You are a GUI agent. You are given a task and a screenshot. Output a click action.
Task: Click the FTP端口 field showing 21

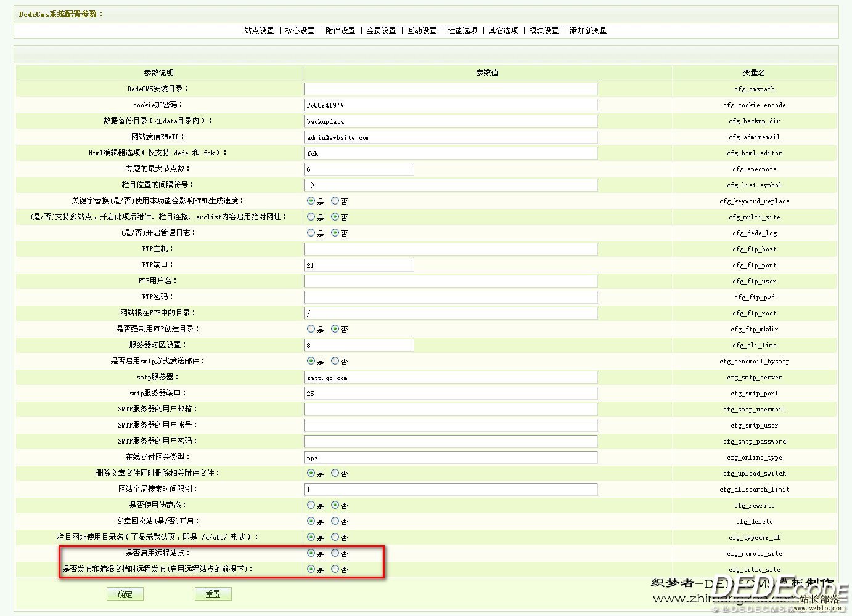359,265
